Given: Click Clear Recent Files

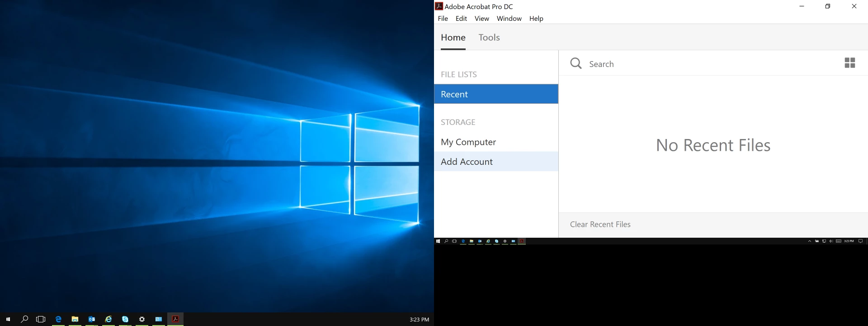Looking at the screenshot, I should click(x=600, y=225).
